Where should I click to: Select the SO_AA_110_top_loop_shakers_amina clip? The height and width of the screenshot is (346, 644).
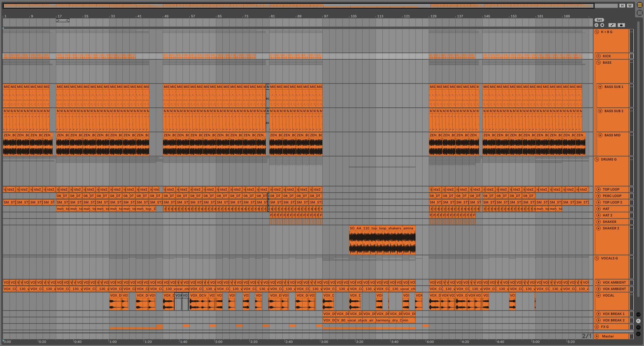[x=382, y=240]
